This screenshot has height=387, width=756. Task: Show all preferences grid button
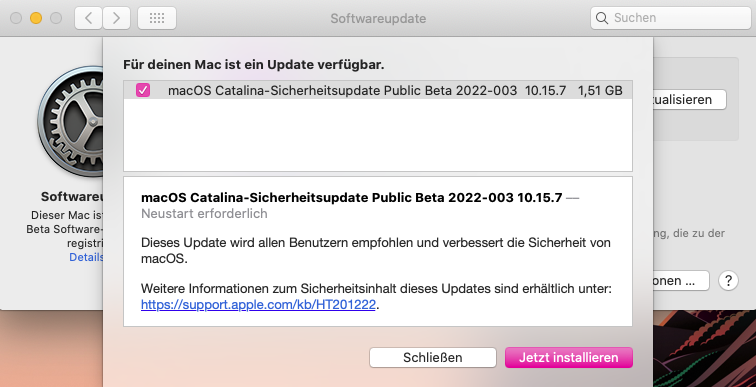157,18
